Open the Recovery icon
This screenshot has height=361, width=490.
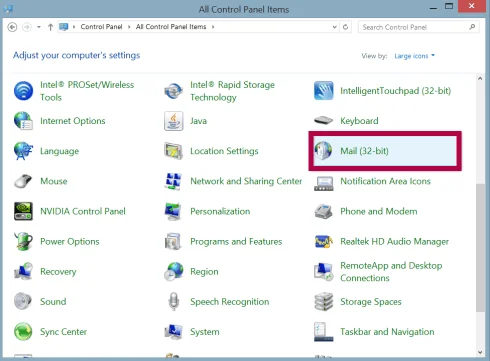coord(23,271)
